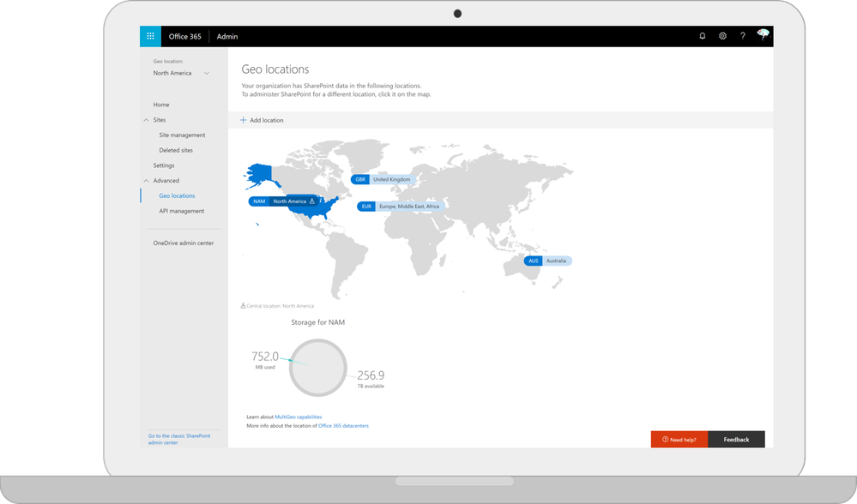Click the Need help? button
The image size is (857, 504).
tap(679, 440)
